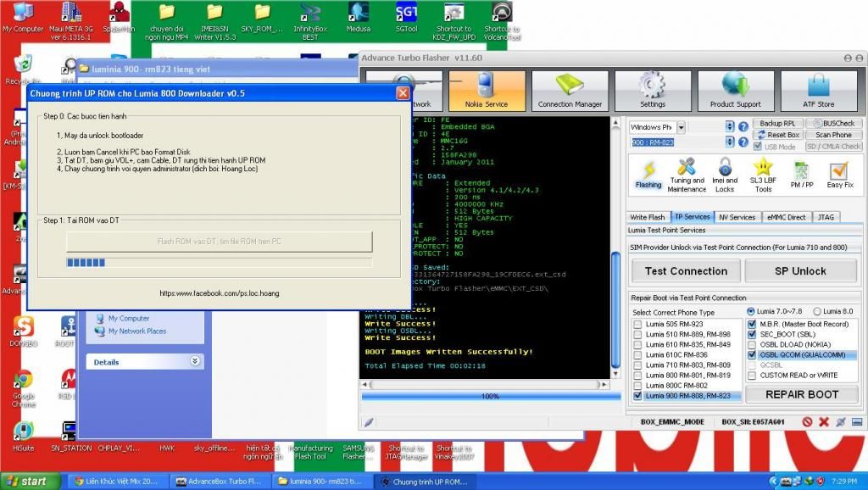Click the stepper beside the 900 : RM-823 field

[x=730, y=142]
